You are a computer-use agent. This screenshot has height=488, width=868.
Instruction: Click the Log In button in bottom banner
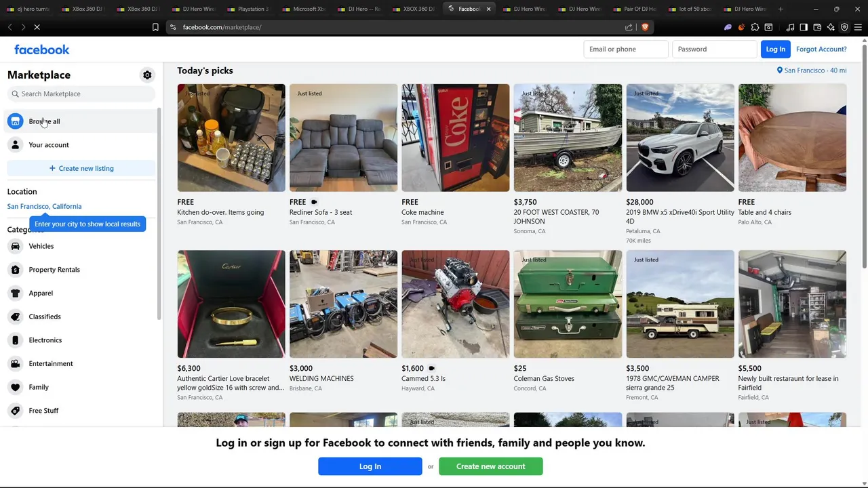tap(370, 466)
